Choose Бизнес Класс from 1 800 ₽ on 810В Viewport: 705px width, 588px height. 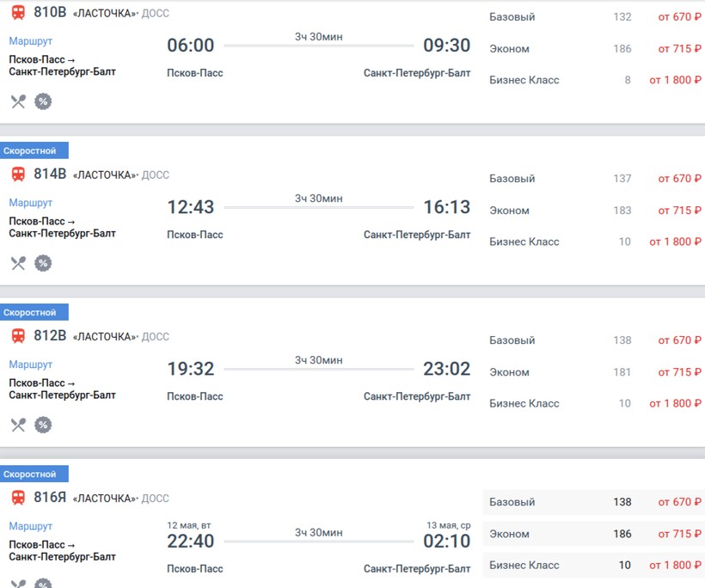593,80
